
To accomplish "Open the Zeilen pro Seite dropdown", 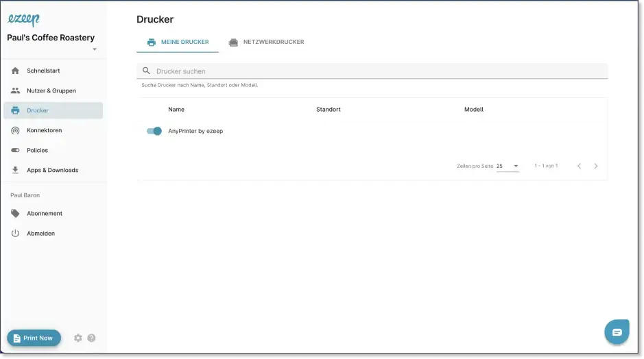I will pos(508,166).
